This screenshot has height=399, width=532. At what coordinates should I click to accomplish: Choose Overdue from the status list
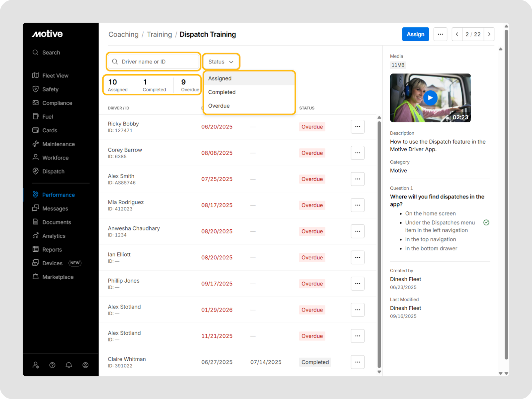coord(219,106)
